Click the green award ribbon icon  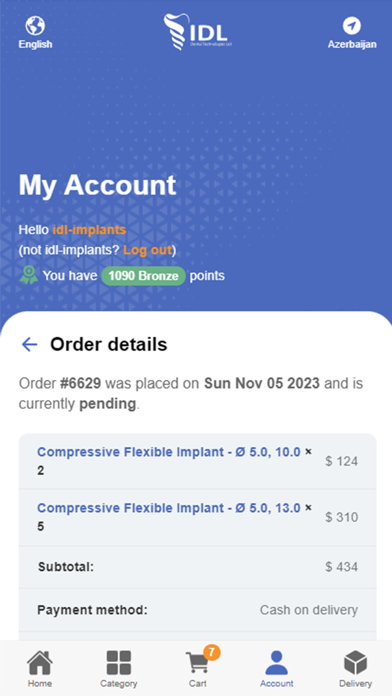point(29,275)
